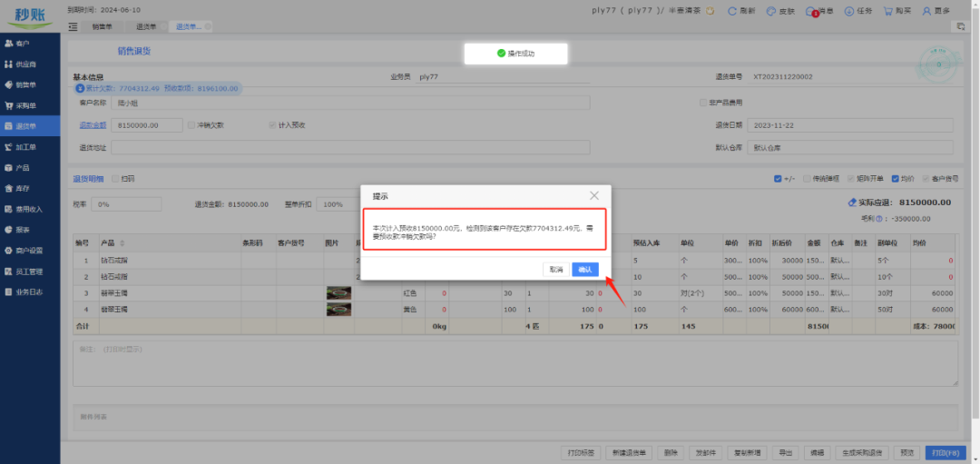This screenshot has height=464, width=980.
Task: Enable the 冲销欠款 checkbox
Action: point(191,125)
